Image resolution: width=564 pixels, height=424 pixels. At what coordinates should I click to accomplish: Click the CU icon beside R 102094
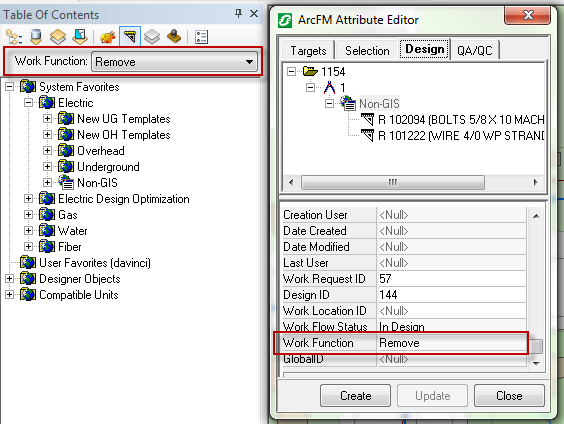tap(368, 119)
